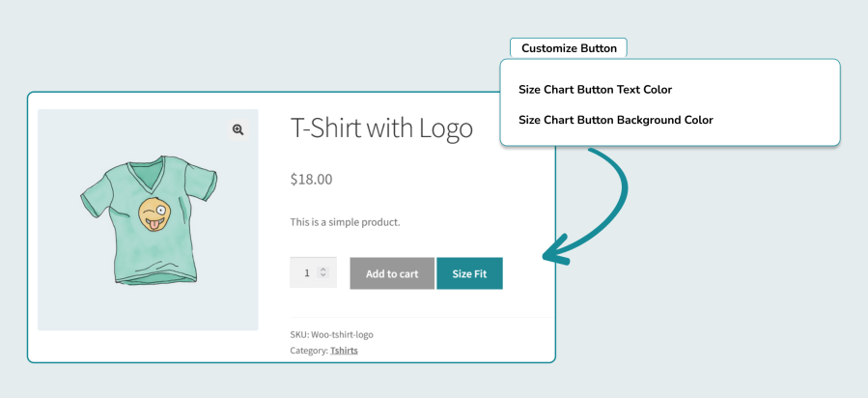Image resolution: width=868 pixels, height=398 pixels.
Task: Click the winking emoji logo on the shirt
Action: pos(154,213)
